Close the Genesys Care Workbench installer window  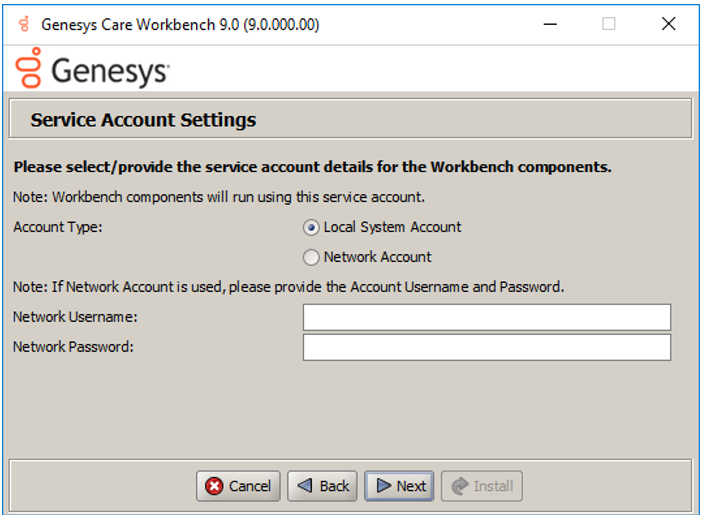[668, 24]
